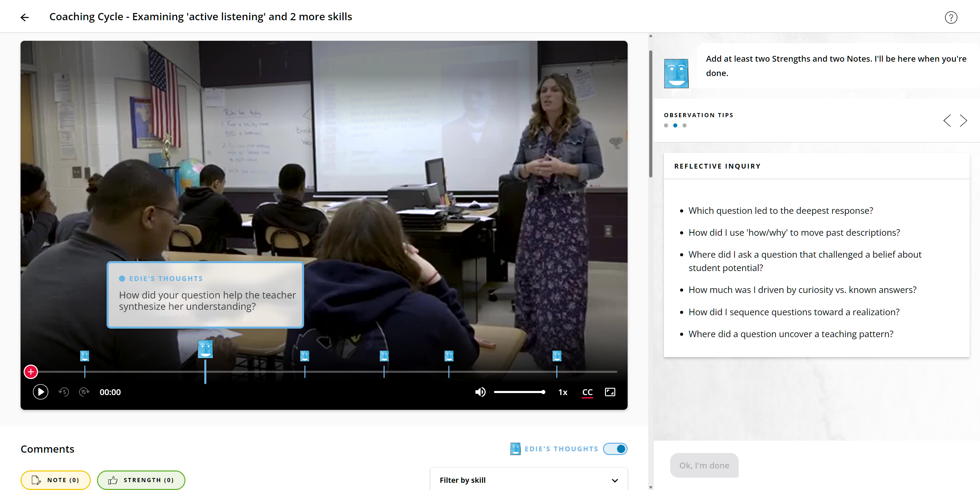Go to previous observation tip arrow
The width and height of the screenshot is (980, 490).
(x=947, y=121)
